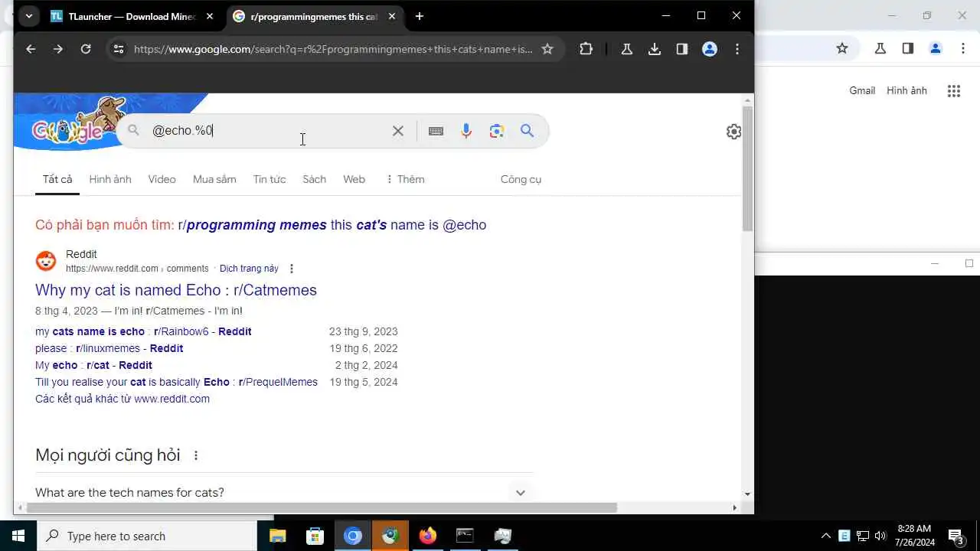Open the Extensions puzzle icon

click(586, 49)
